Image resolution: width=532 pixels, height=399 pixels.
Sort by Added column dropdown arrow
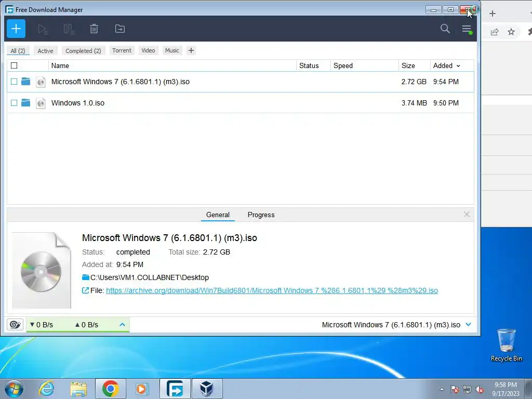tap(458, 66)
